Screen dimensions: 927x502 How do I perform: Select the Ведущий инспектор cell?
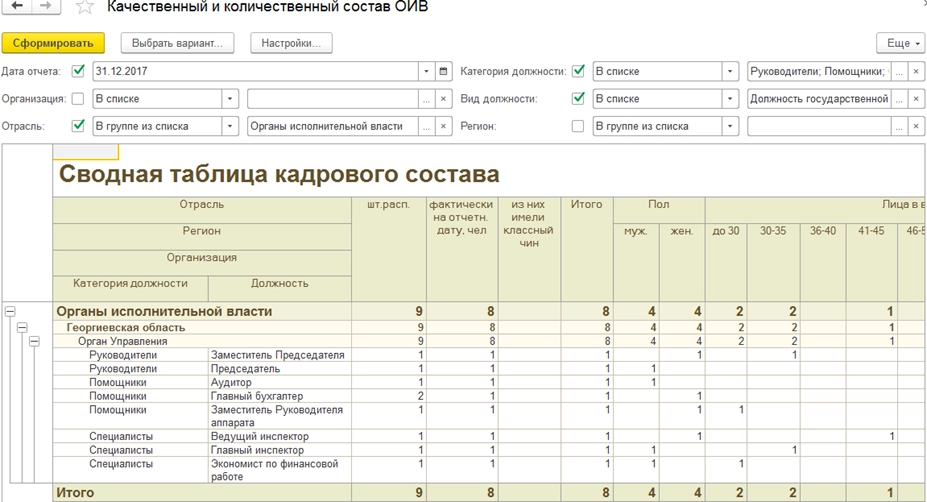(x=280, y=436)
